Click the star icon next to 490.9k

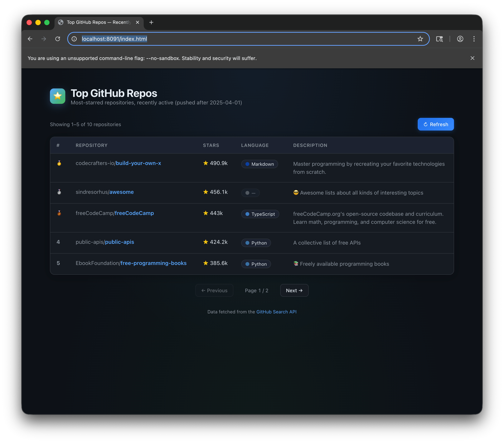click(206, 163)
